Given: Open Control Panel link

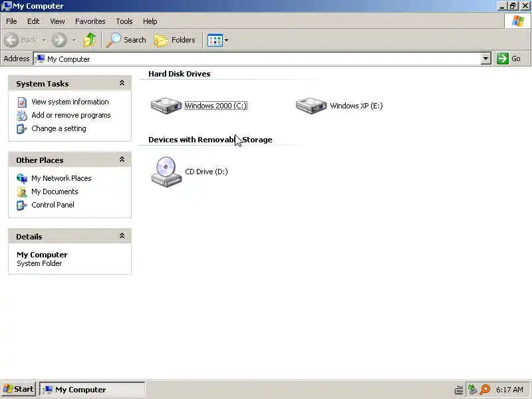Looking at the screenshot, I should pyautogui.click(x=53, y=205).
